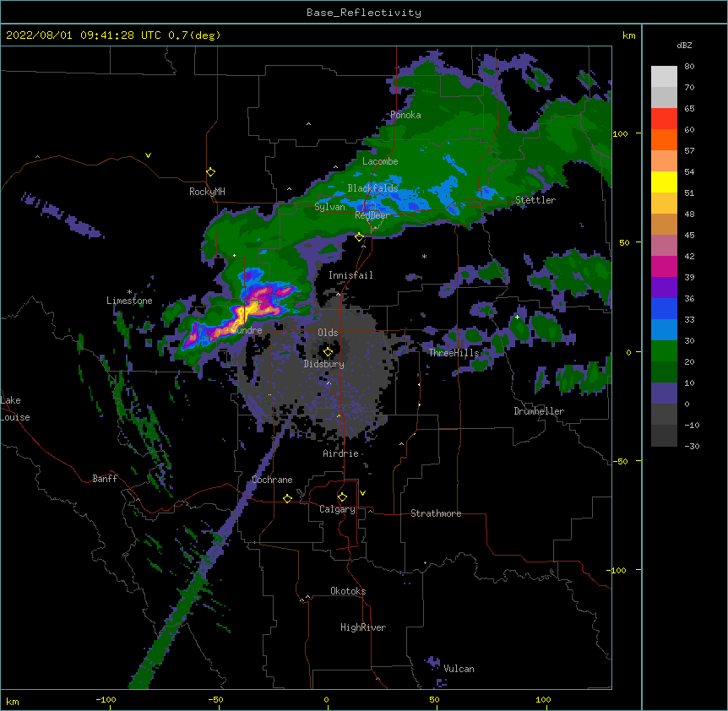This screenshot has height=711, width=728.
Task: Click the RockyMH label
Action: click(x=207, y=192)
